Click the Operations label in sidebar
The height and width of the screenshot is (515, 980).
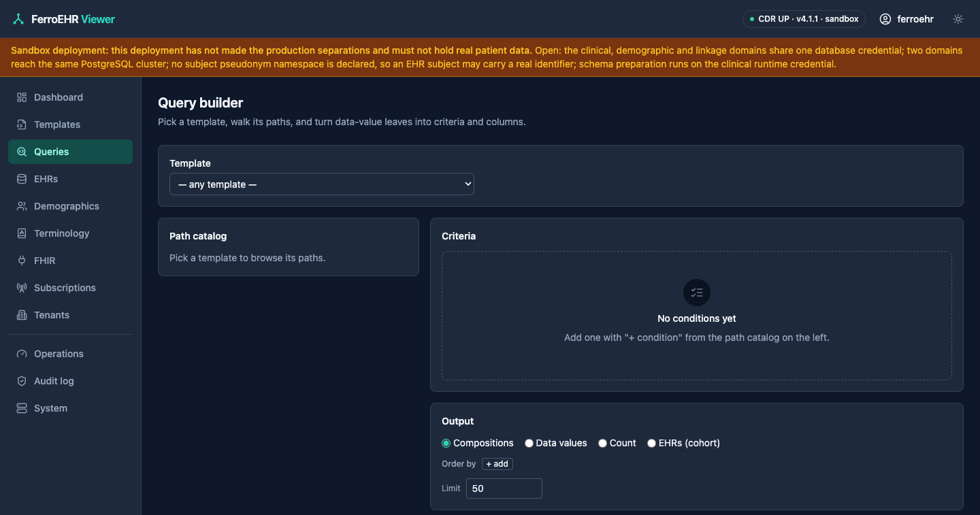point(59,354)
